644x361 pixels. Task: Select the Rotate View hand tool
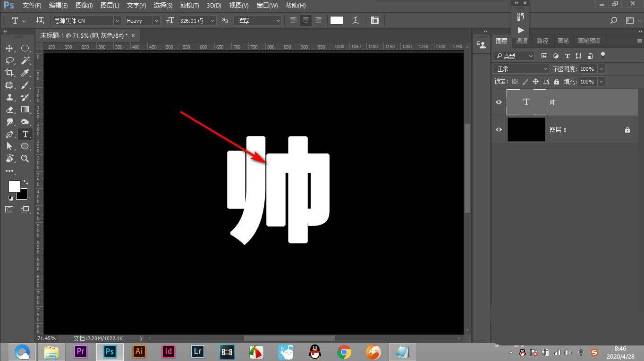(9, 159)
